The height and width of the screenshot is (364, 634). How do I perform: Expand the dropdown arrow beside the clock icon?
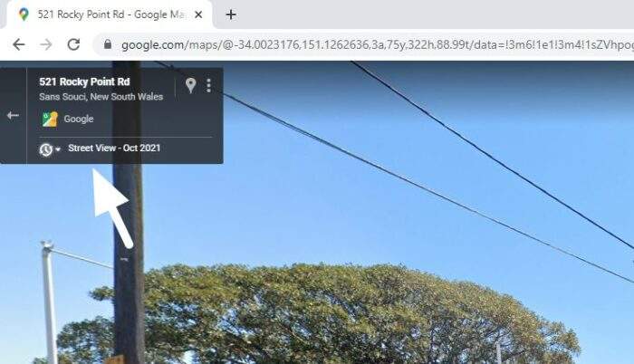point(58,149)
